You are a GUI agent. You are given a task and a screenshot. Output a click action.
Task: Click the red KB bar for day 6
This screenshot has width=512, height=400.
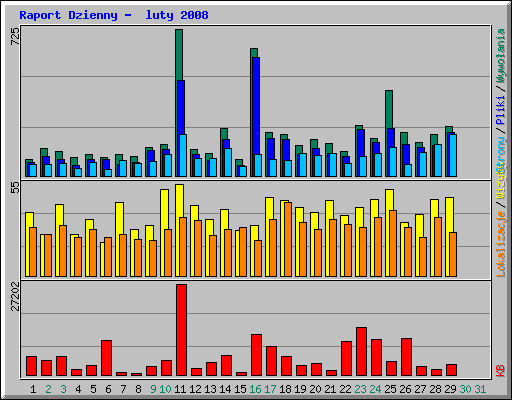(106, 358)
